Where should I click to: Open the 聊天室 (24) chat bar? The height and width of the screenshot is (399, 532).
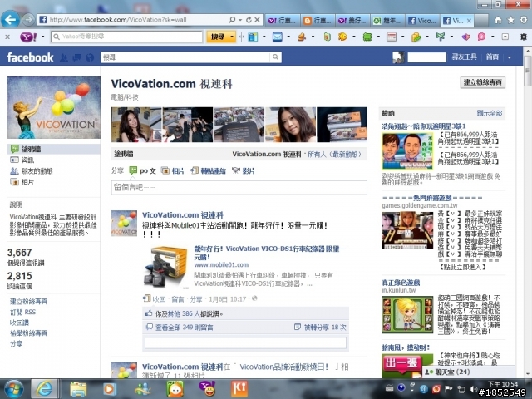(x=469, y=372)
